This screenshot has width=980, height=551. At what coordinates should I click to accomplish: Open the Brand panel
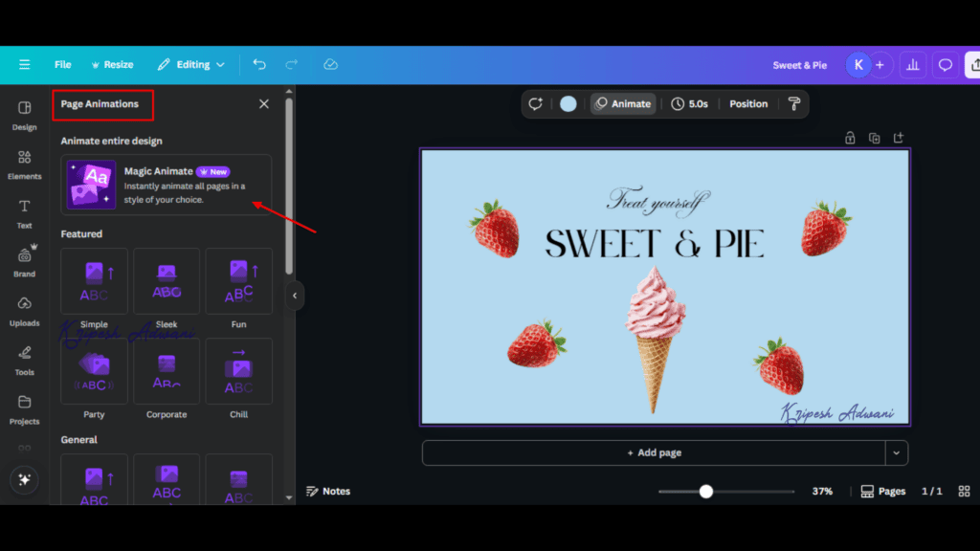tap(24, 260)
